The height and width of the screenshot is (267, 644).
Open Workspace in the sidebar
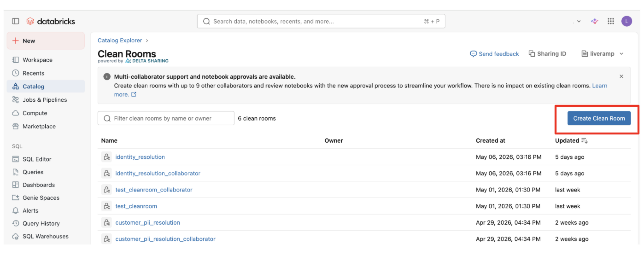pos(46,60)
